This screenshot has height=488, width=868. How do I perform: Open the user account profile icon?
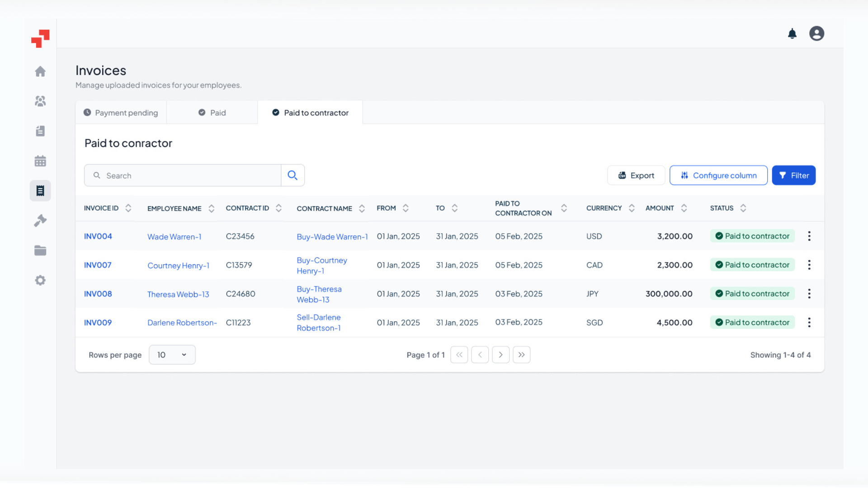pyautogui.click(x=816, y=33)
